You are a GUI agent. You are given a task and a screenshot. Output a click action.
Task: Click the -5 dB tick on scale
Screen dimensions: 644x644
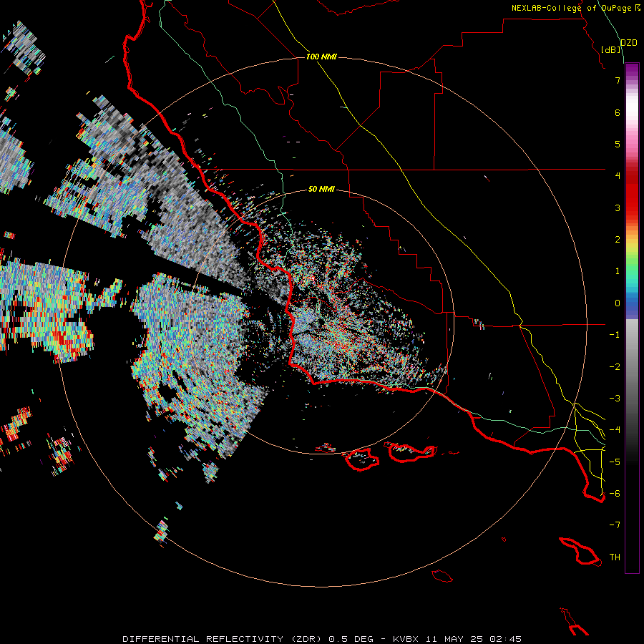click(615, 462)
